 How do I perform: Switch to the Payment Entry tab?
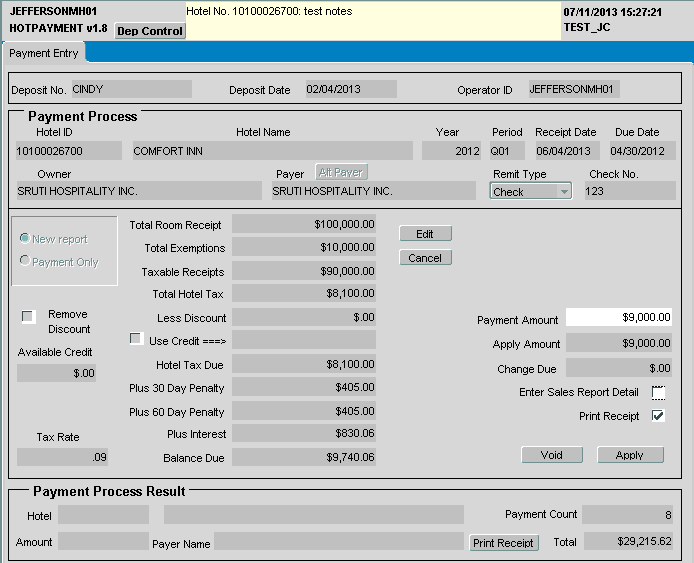(x=44, y=53)
